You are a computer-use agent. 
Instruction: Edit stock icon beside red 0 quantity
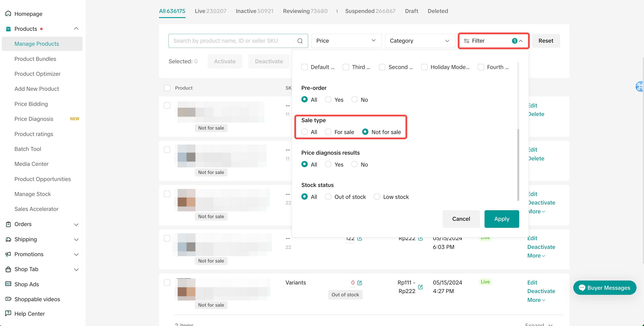360,283
